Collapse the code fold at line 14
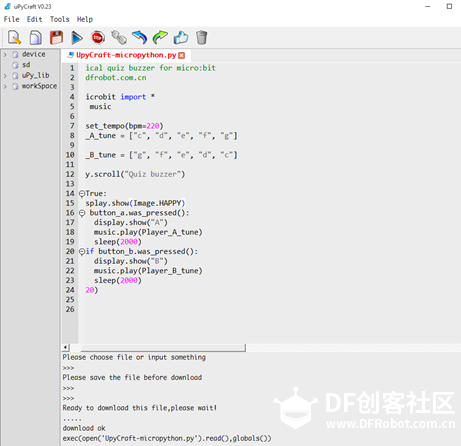The image size is (461, 446). pos(82,194)
